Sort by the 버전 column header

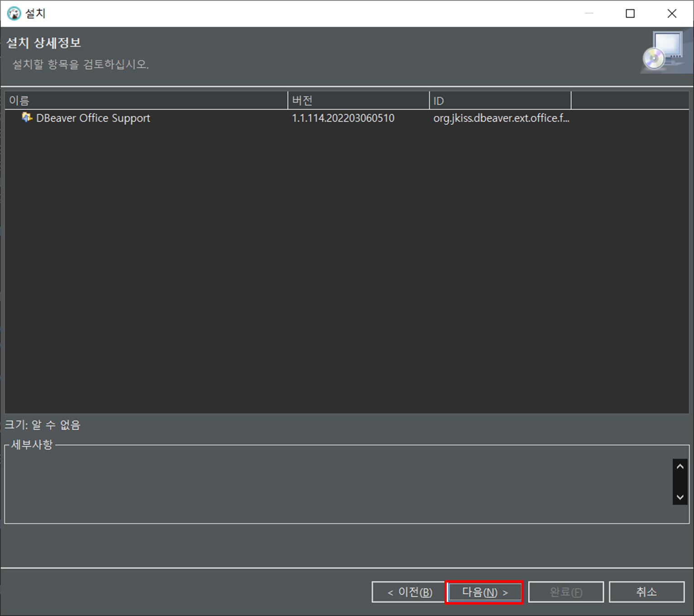(358, 101)
